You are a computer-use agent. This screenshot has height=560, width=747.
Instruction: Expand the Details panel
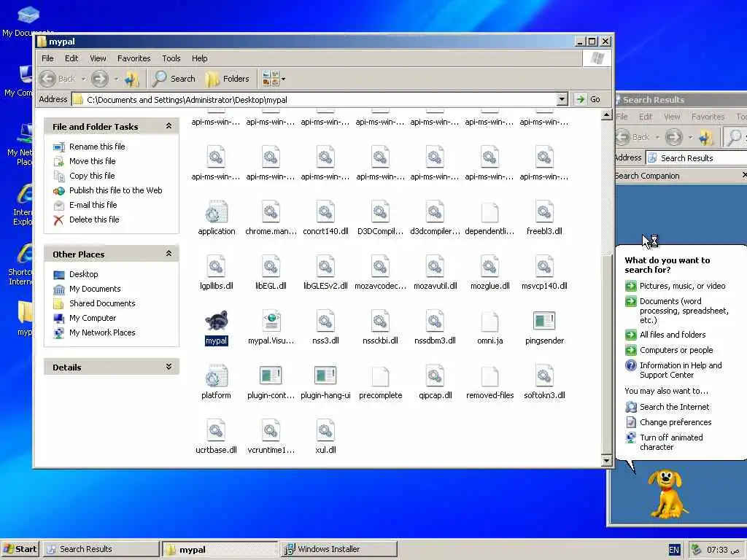point(169,367)
